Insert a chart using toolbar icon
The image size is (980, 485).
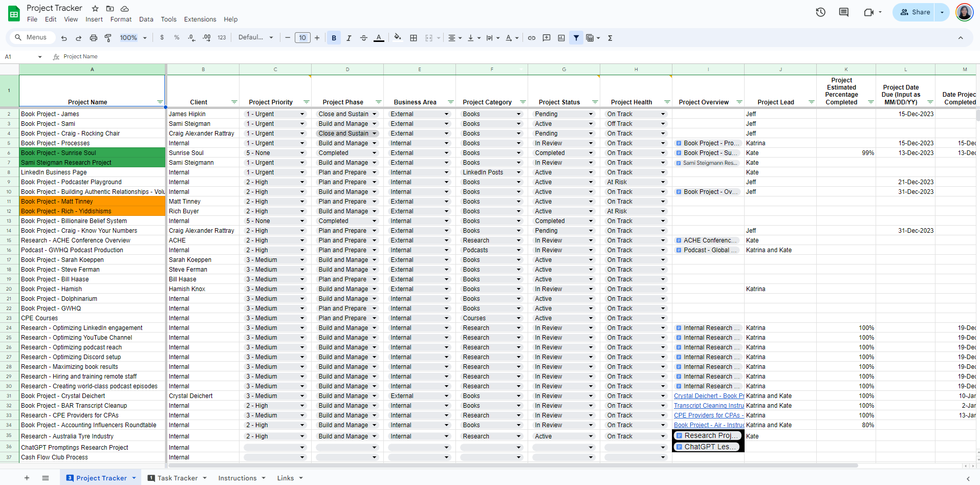click(x=561, y=38)
